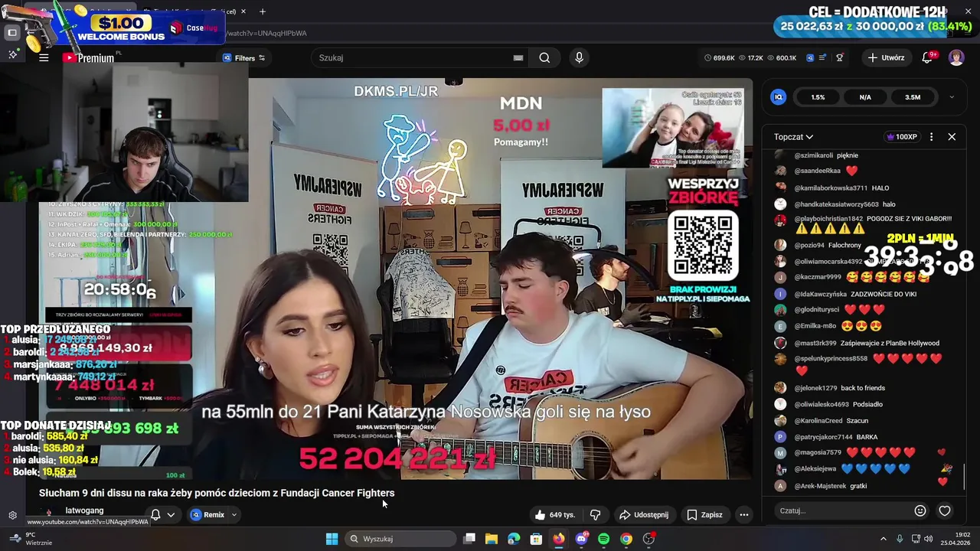980x551 pixels.
Task: Open taskbar volume speaker icon
Action: 929,539
